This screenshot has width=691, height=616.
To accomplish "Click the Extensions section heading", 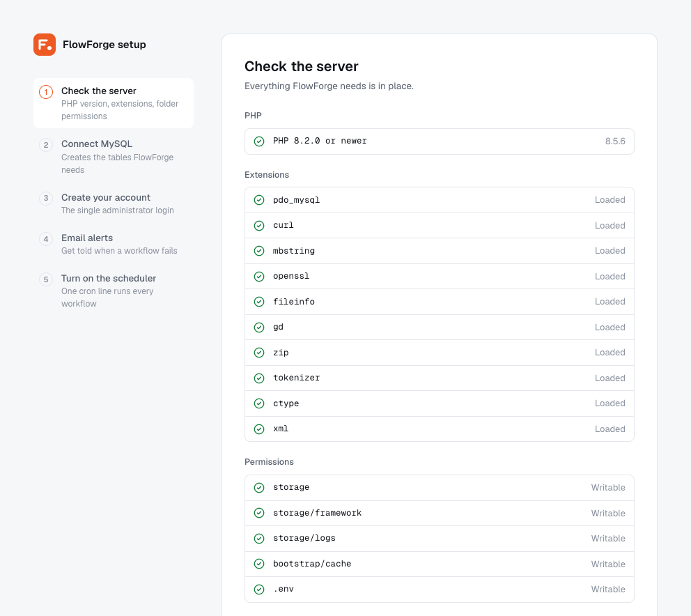I will (267, 175).
